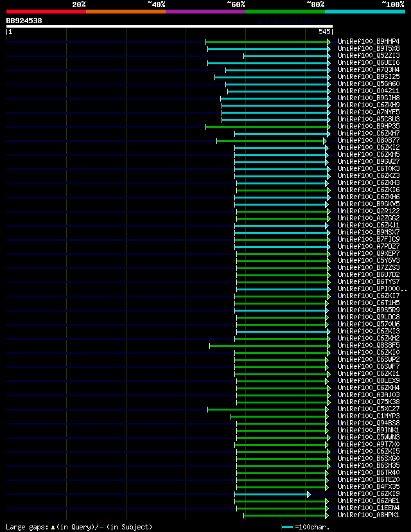
Task: Click the green ~80% identity legend segment
Action: point(285,12)
